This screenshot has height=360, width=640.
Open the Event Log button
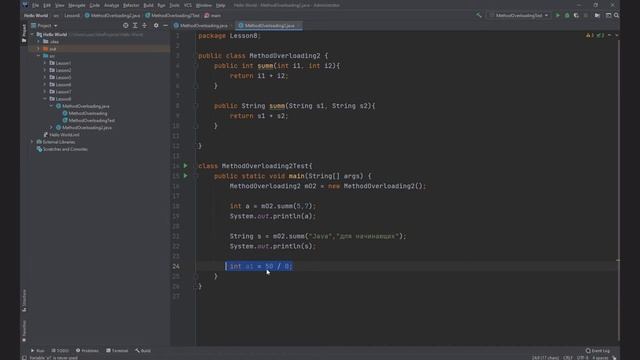pyautogui.click(x=598, y=351)
